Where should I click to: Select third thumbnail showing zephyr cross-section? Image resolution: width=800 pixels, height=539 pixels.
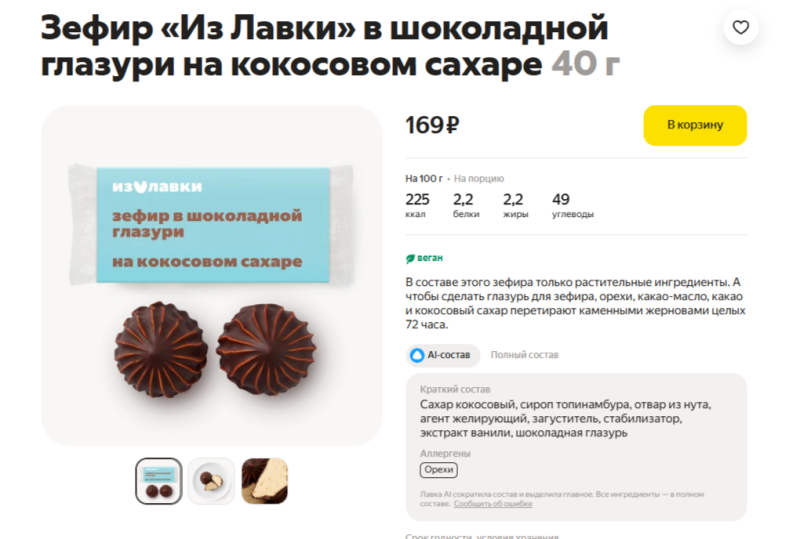point(264,481)
